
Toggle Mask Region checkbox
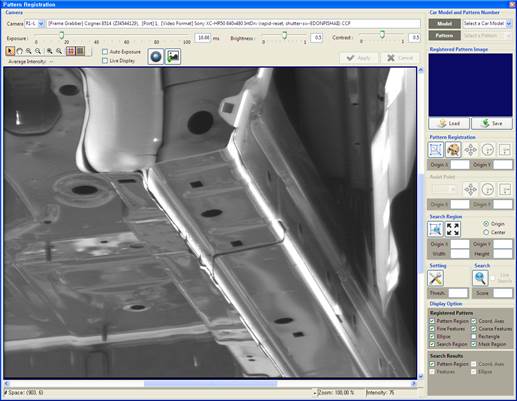pos(474,344)
